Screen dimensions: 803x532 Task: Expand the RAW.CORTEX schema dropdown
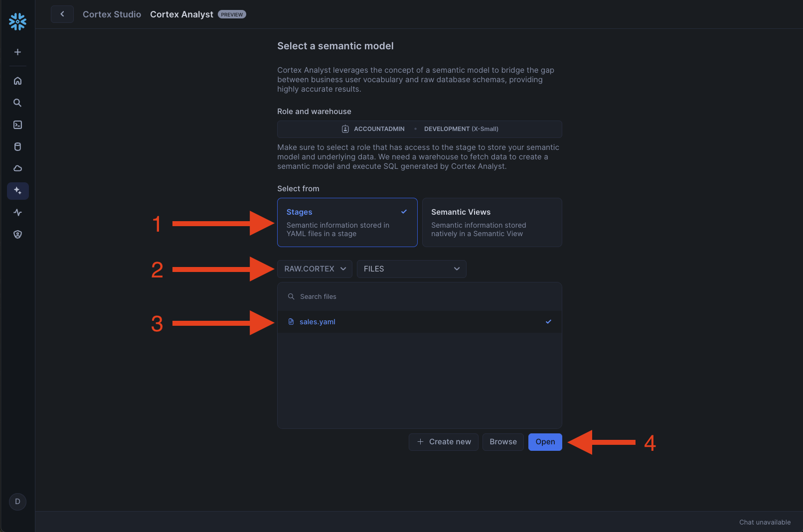(315, 269)
